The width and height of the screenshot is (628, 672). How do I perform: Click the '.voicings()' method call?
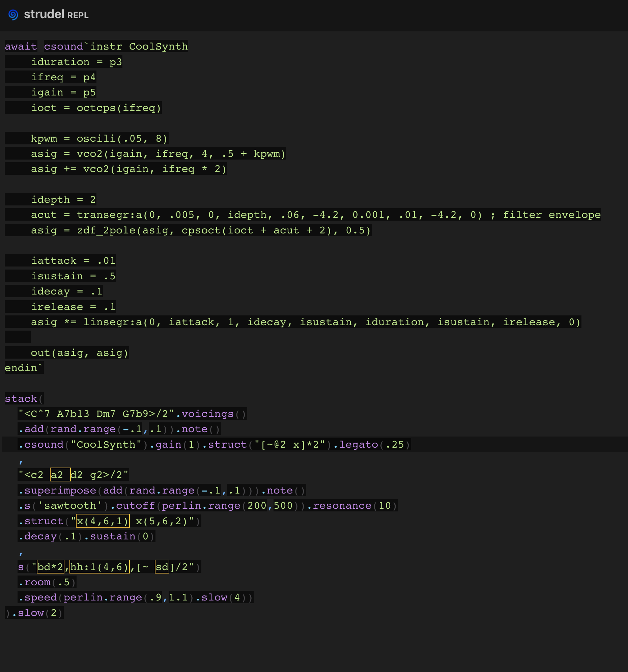[x=211, y=414]
